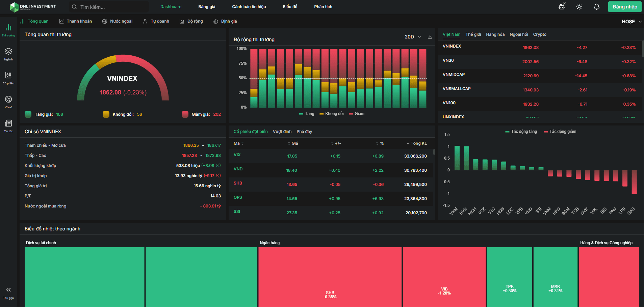
Task: Toggle the Tác động giảm legend
Action: click(x=560, y=132)
